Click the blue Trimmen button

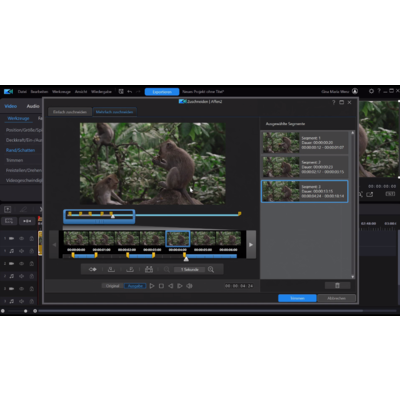point(297,298)
